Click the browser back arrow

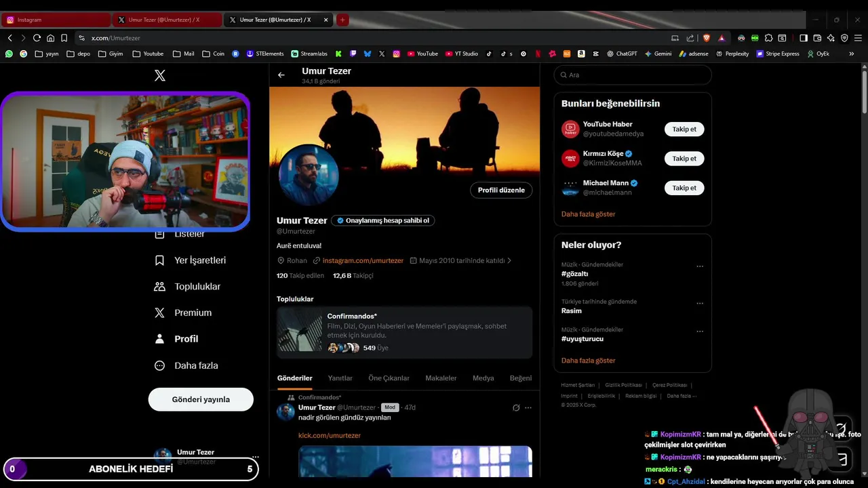point(10,38)
